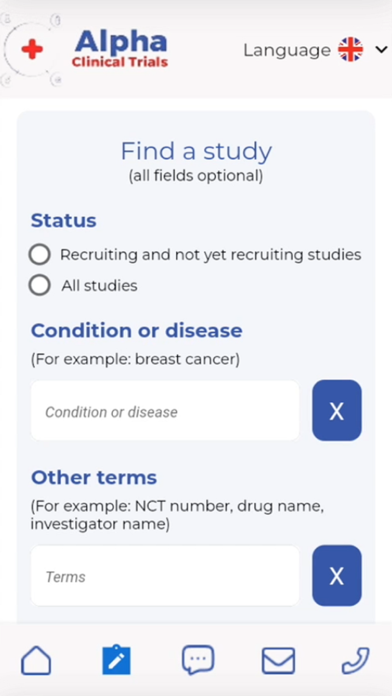Tap the envelope email icon
This screenshot has width=392, height=696.
coord(278,660)
